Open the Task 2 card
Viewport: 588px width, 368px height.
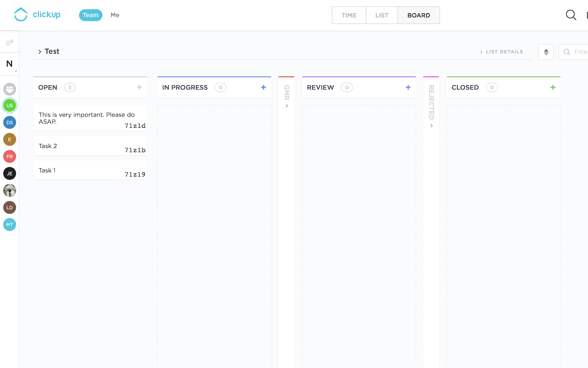click(x=90, y=146)
